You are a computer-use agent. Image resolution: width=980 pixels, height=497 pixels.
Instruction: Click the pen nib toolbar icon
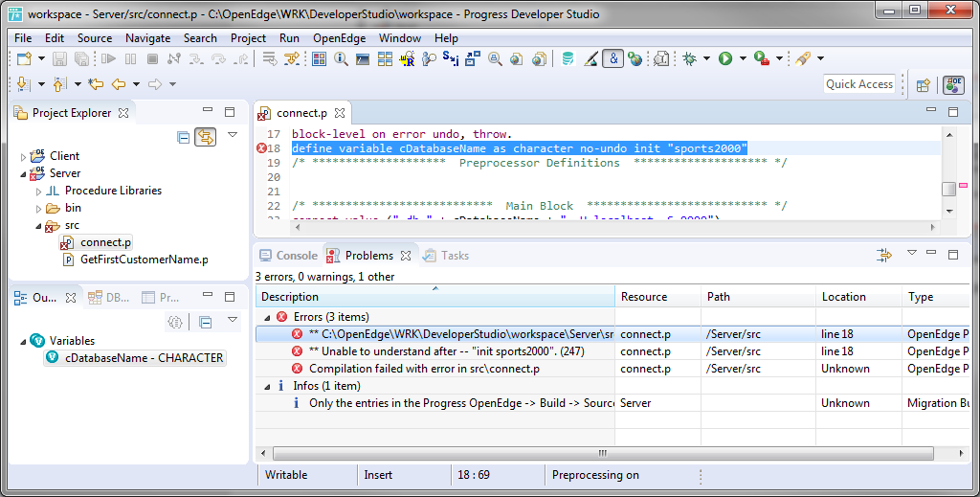click(590, 58)
